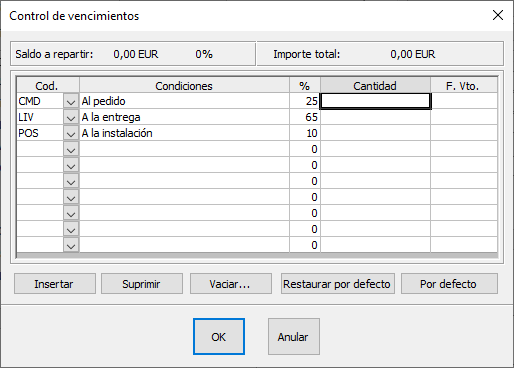Expand the first empty row's code dropdown

tap(71, 149)
